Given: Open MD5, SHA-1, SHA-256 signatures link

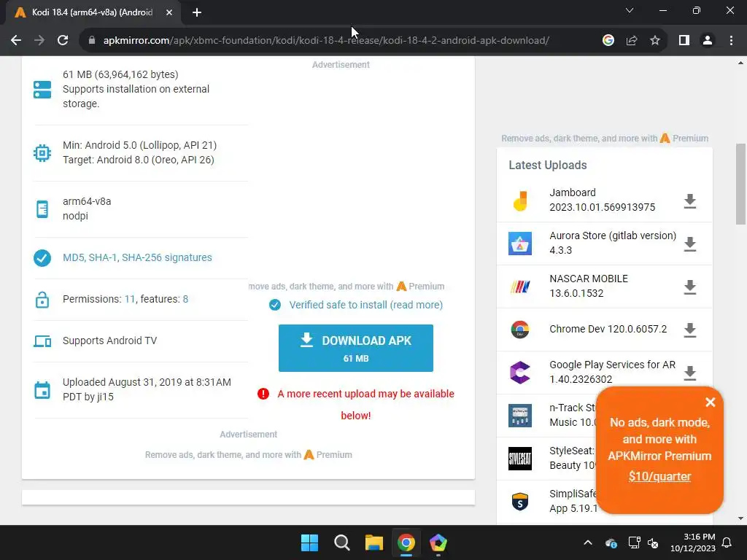Looking at the screenshot, I should 137,257.
